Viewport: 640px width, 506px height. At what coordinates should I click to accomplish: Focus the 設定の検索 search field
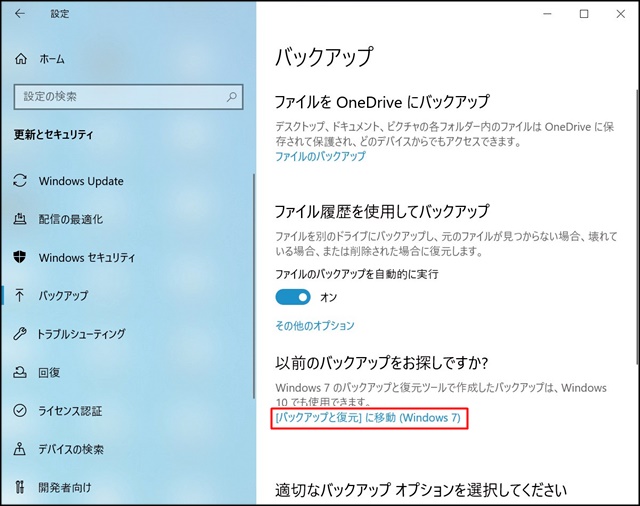(129, 97)
